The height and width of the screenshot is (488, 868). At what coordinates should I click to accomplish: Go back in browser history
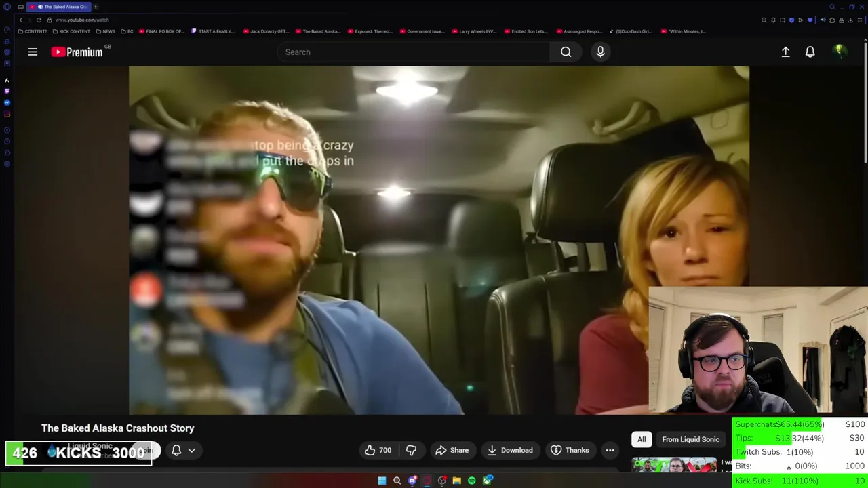click(21, 20)
